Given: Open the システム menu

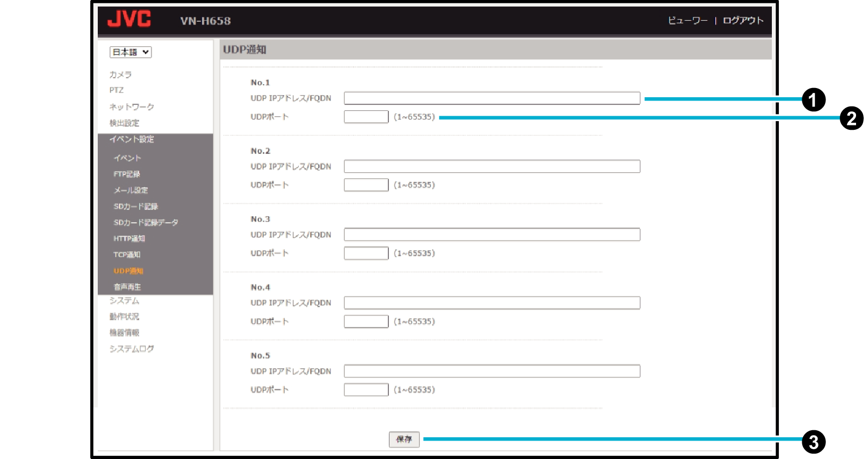Looking at the screenshot, I should pos(124,300).
